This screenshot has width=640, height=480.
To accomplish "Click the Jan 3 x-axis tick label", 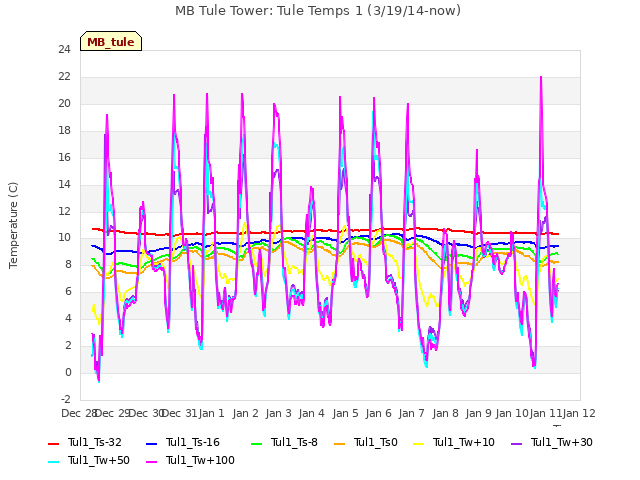I will coord(278,413).
